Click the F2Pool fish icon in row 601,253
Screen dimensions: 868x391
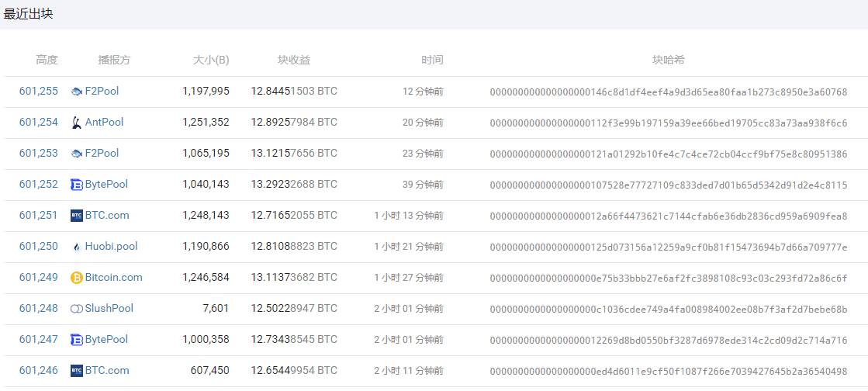tap(77, 154)
